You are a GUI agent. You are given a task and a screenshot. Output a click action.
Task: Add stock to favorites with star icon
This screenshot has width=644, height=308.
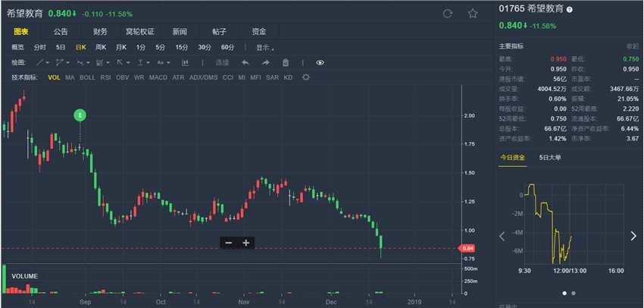473,14
